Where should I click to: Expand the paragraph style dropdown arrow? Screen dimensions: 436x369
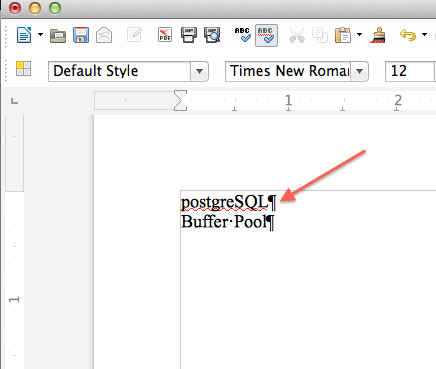[199, 71]
